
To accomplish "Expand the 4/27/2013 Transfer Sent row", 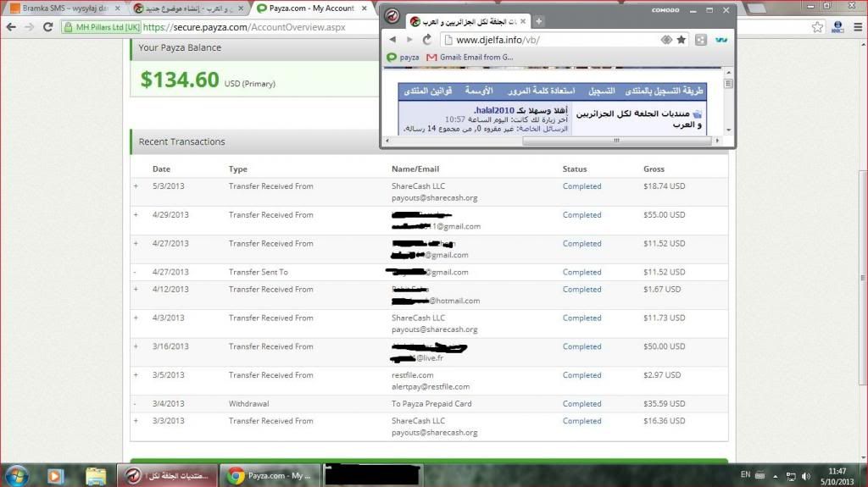I will pyautogui.click(x=136, y=272).
